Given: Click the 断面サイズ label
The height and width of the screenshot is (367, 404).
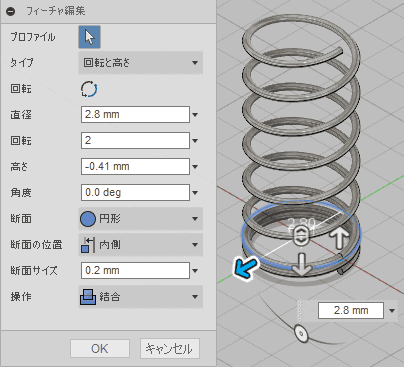Looking at the screenshot, I should [x=34, y=270].
